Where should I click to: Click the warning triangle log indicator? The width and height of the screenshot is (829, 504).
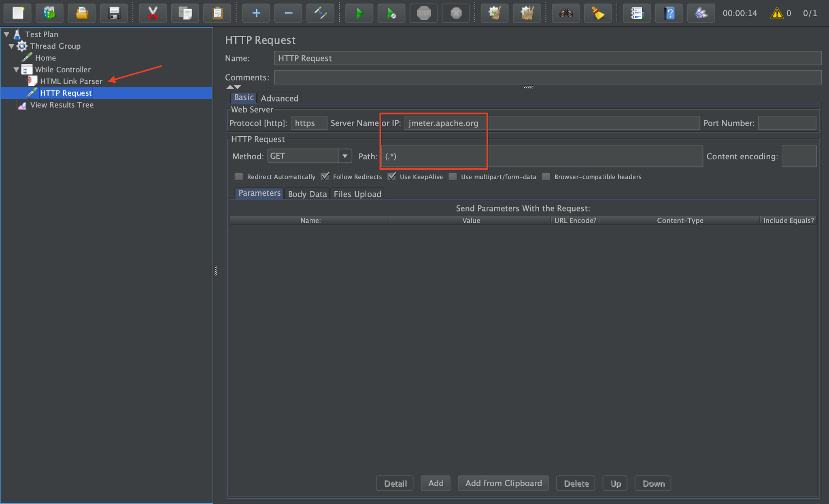pyautogui.click(x=776, y=13)
